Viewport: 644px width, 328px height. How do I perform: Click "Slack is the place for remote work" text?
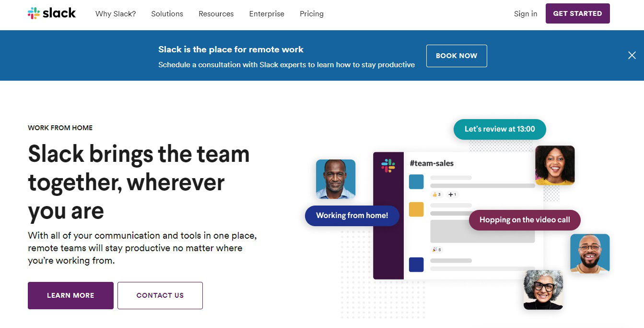click(x=231, y=49)
